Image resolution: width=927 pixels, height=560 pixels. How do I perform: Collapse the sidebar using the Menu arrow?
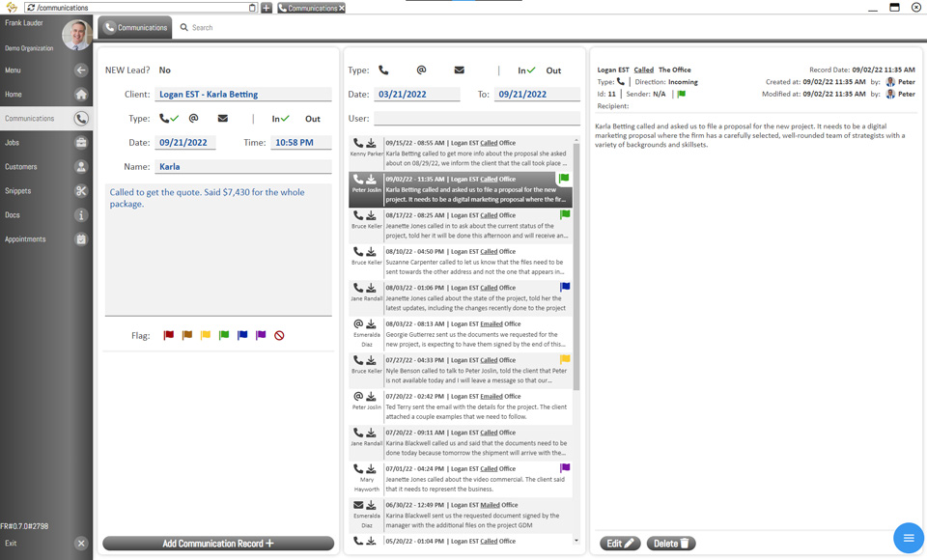(x=79, y=70)
